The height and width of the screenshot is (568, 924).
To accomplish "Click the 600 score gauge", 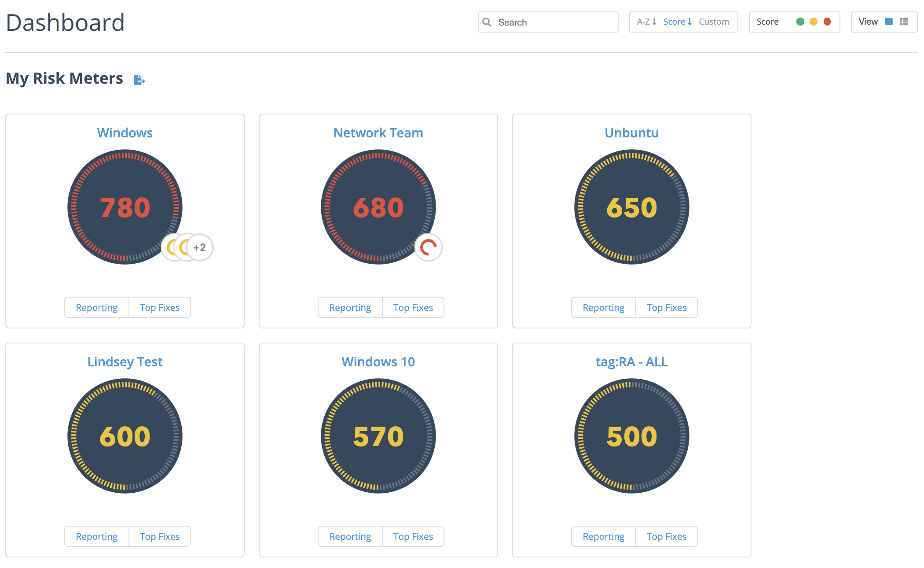I will coord(125,436).
